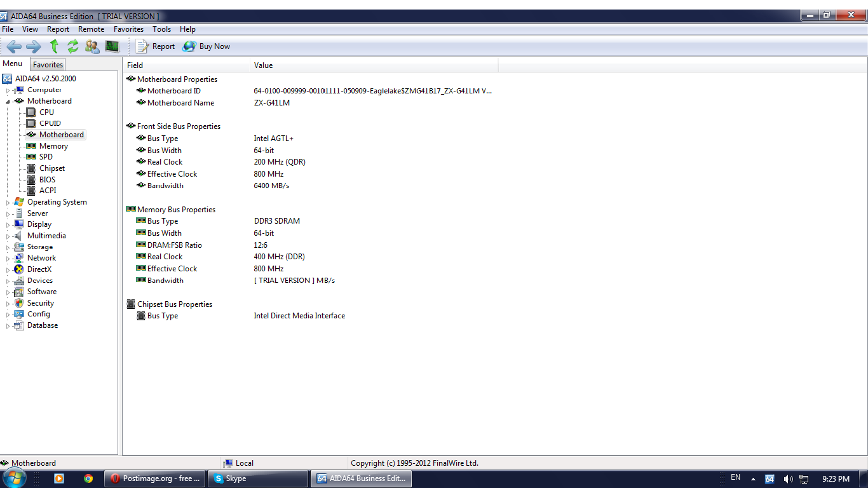This screenshot has height=488, width=868.
Task: Click the Refresh toolbar icon
Action: pos(73,46)
